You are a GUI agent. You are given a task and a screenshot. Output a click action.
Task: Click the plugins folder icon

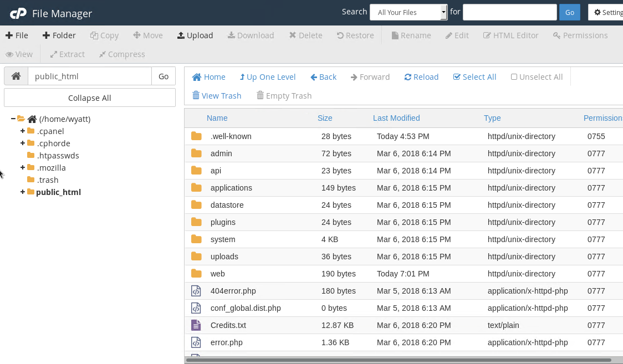196,222
